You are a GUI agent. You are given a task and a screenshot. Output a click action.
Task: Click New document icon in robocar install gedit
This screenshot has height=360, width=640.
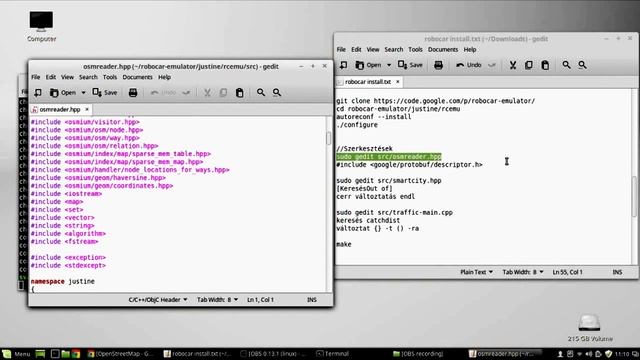coord(344,65)
